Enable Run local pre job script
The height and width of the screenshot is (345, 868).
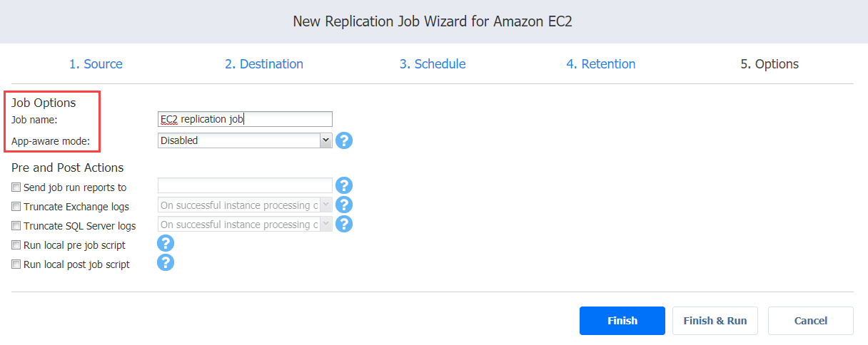(x=16, y=245)
